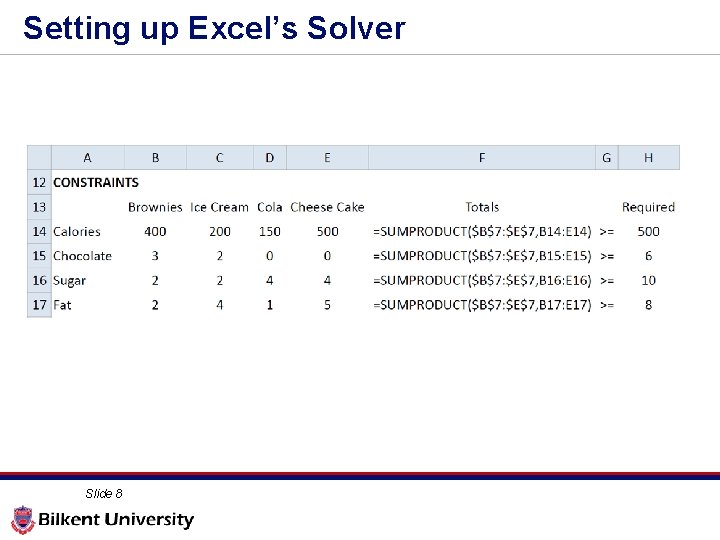This screenshot has width=720, height=540.
Task: Select the Required heading cell
Action: (x=648, y=207)
